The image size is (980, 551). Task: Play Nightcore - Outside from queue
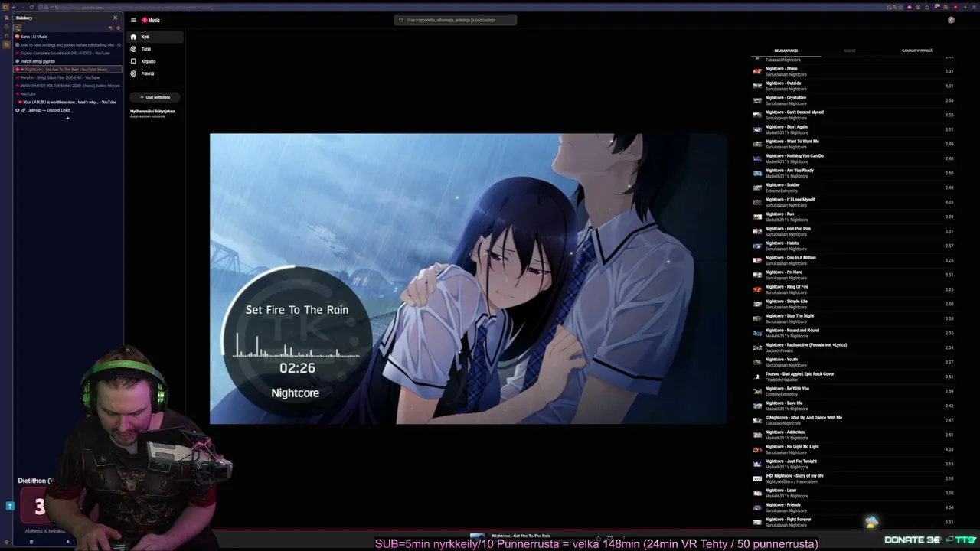tap(854, 86)
